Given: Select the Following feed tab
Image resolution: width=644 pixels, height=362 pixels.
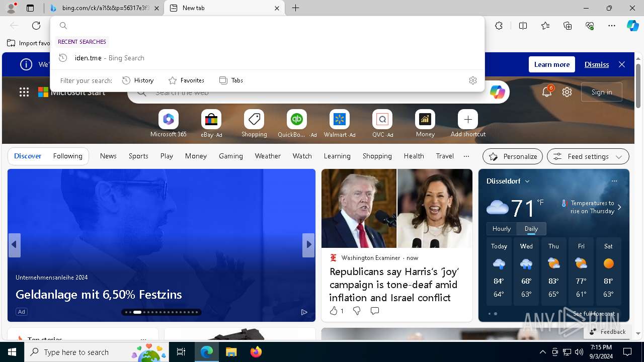Looking at the screenshot, I should coord(68,156).
